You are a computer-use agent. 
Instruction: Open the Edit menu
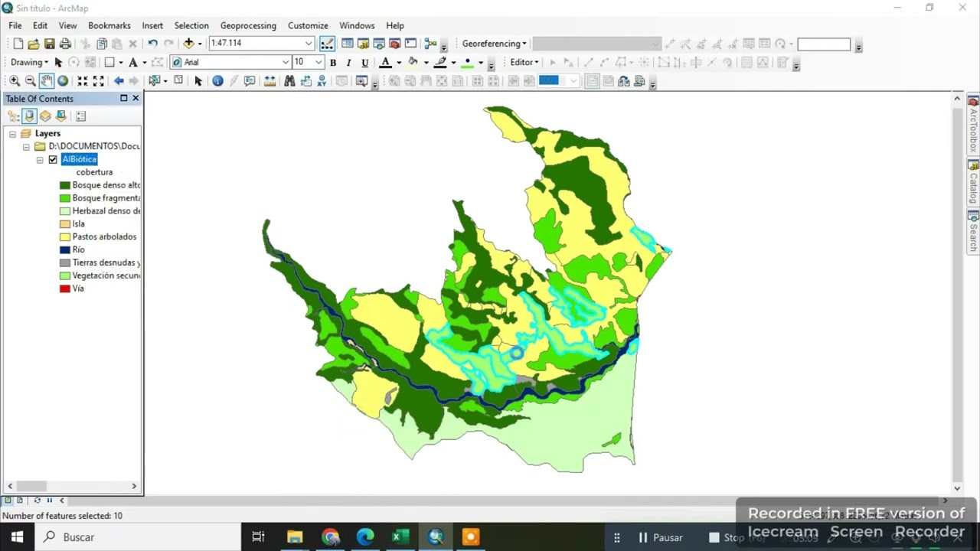coord(40,25)
